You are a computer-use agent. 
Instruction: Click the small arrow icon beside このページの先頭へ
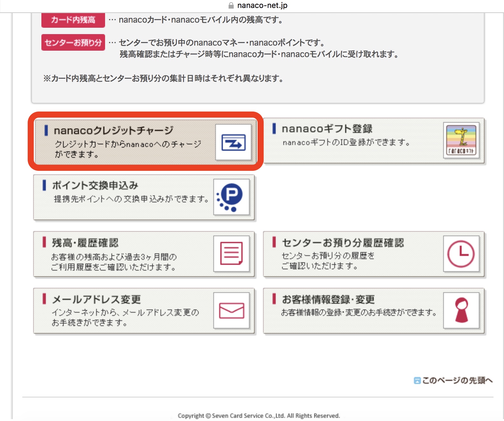[417, 381]
